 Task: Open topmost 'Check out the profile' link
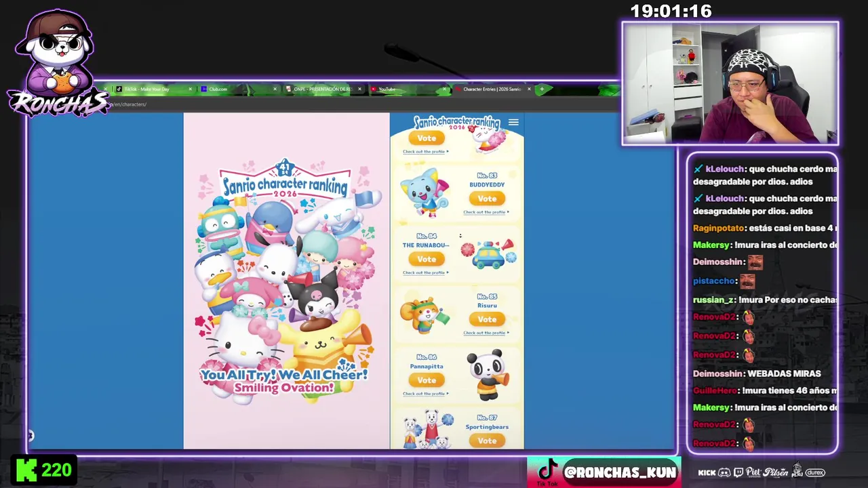point(426,152)
